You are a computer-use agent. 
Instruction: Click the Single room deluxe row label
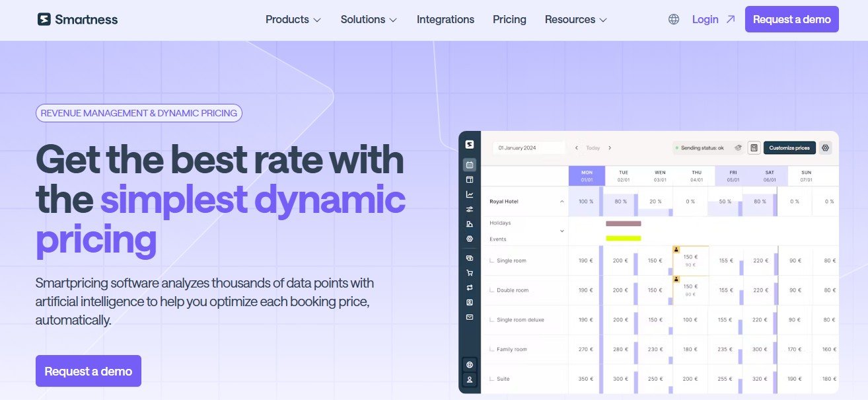click(x=521, y=320)
